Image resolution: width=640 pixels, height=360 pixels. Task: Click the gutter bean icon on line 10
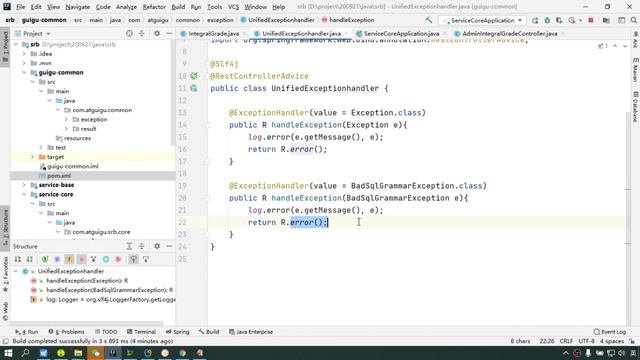click(x=194, y=76)
